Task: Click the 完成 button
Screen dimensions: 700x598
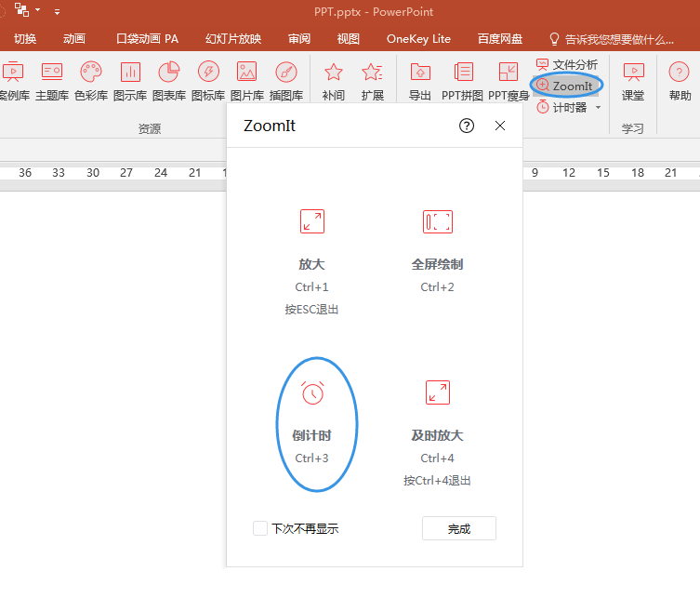Action: tap(459, 528)
